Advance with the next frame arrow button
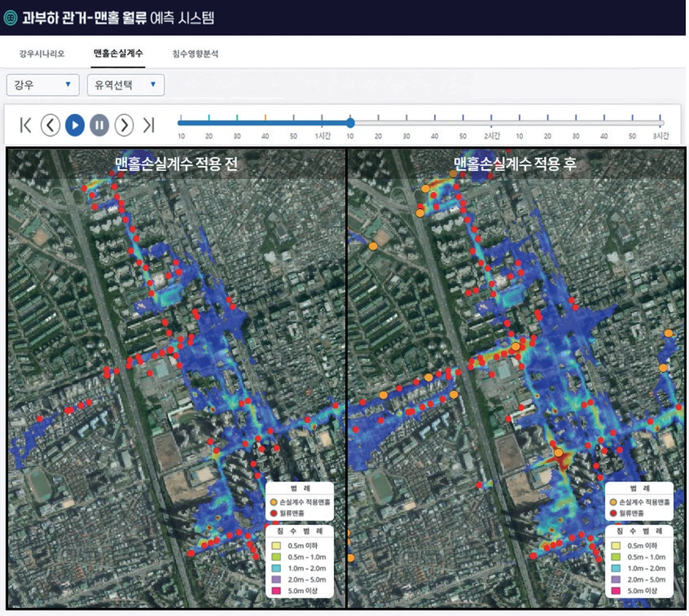 124,125
